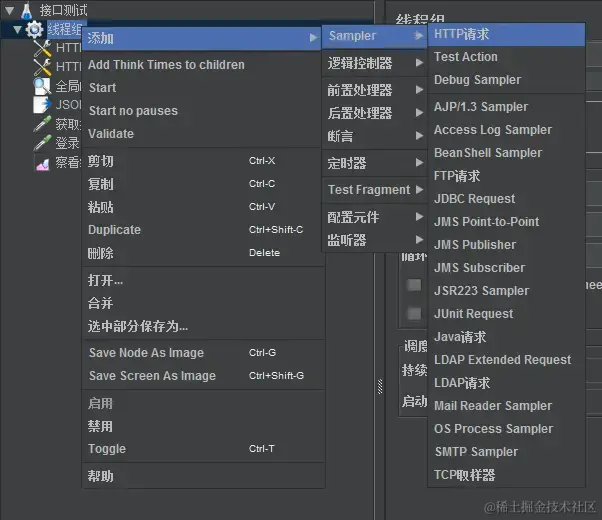Choose SMTP Sampler
Image resolution: width=602 pixels, height=520 pixels.
pyautogui.click(x=506, y=452)
